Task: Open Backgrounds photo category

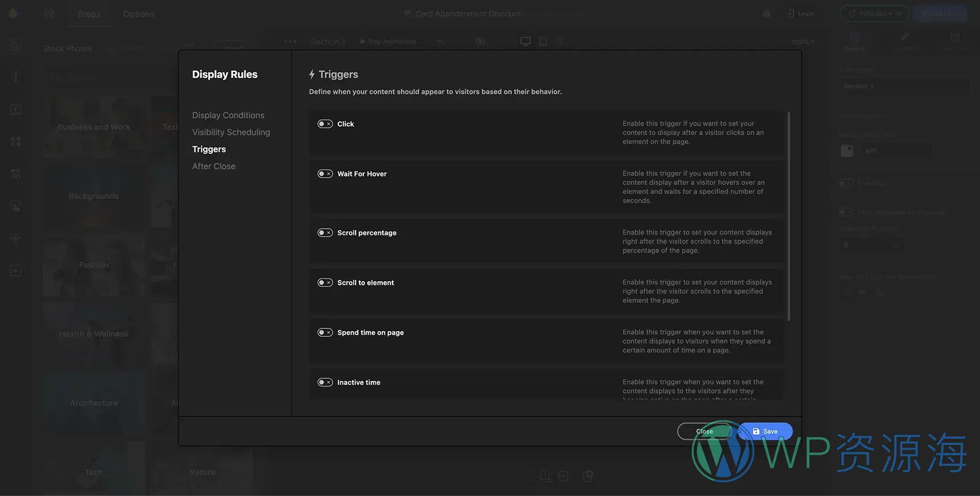Action: (x=94, y=196)
